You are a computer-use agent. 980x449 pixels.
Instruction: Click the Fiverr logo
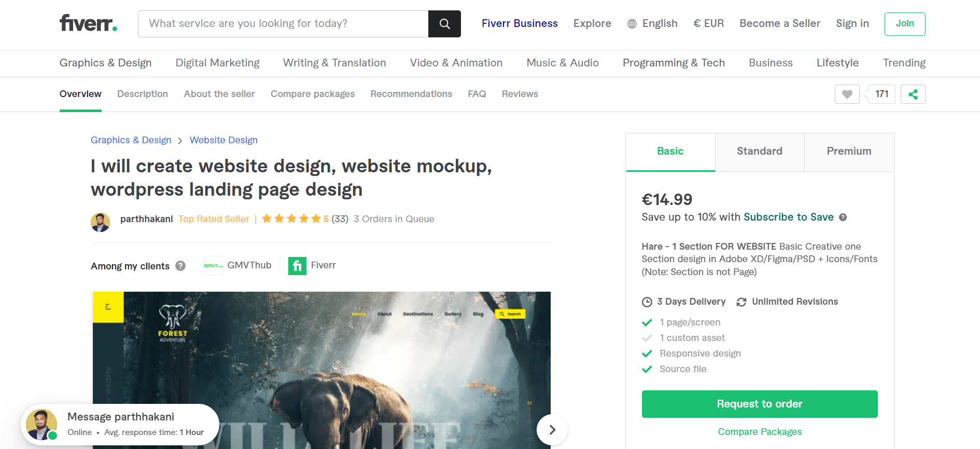88,23
